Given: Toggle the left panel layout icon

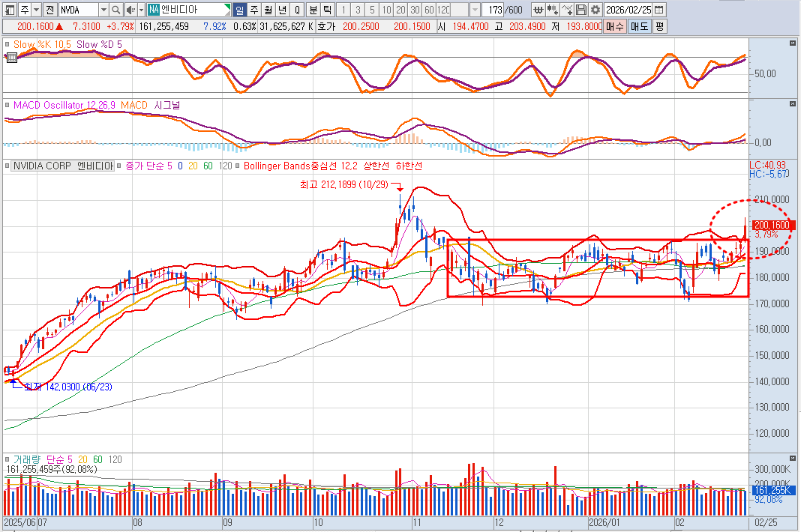Looking at the screenshot, I should [x=8, y=10].
